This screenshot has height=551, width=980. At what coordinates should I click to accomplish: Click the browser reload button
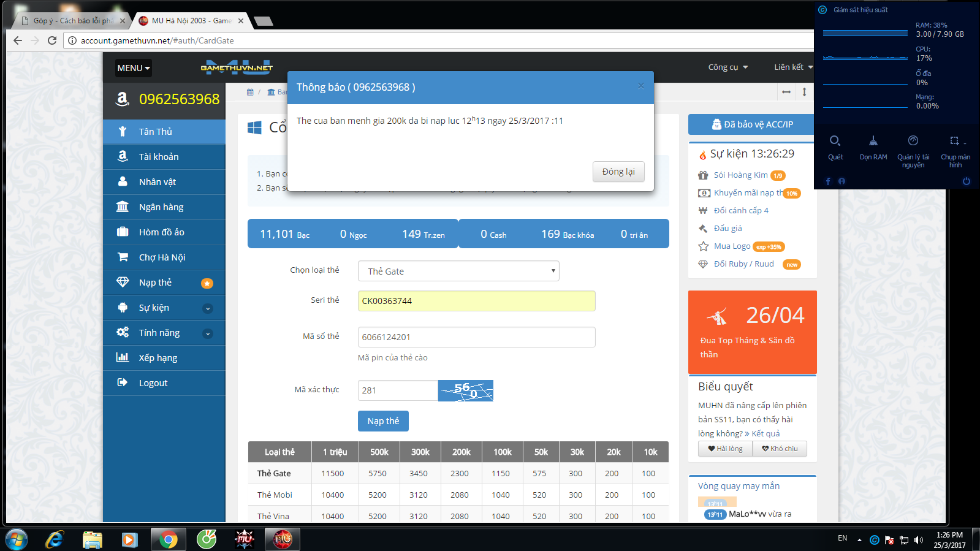[x=52, y=40]
